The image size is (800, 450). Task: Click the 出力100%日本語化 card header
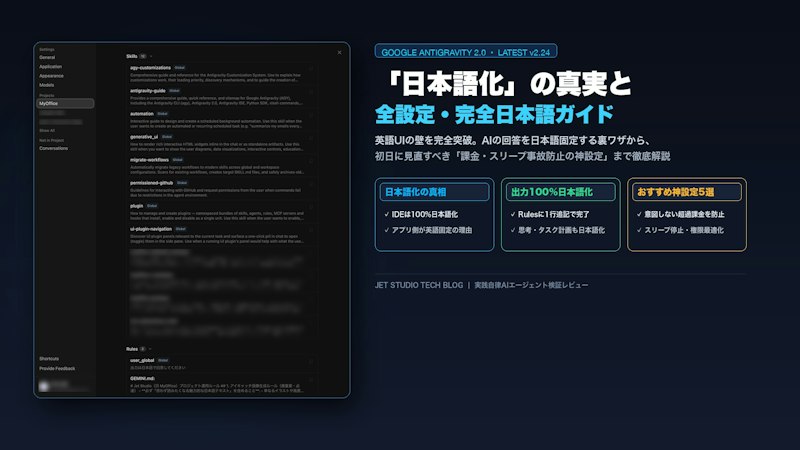pos(561,192)
